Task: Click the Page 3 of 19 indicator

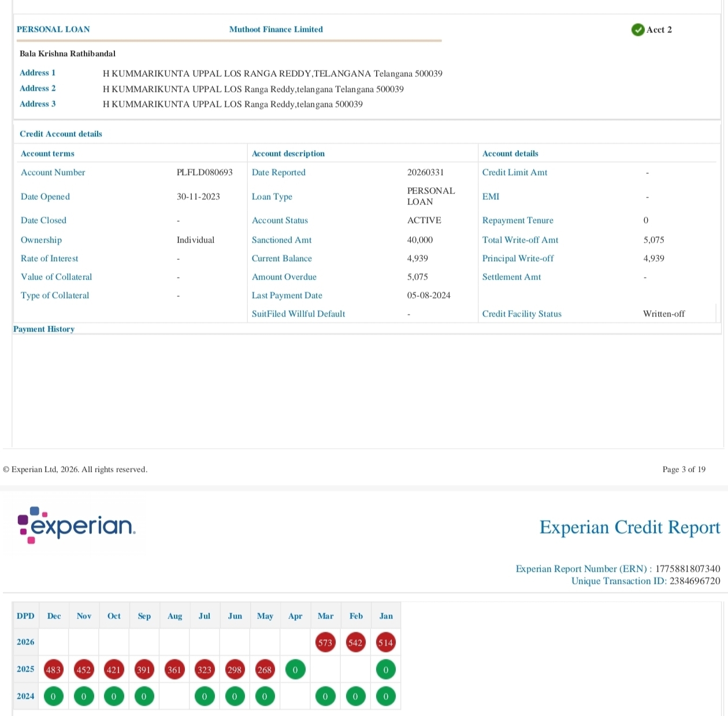Action: click(x=684, y=469)
